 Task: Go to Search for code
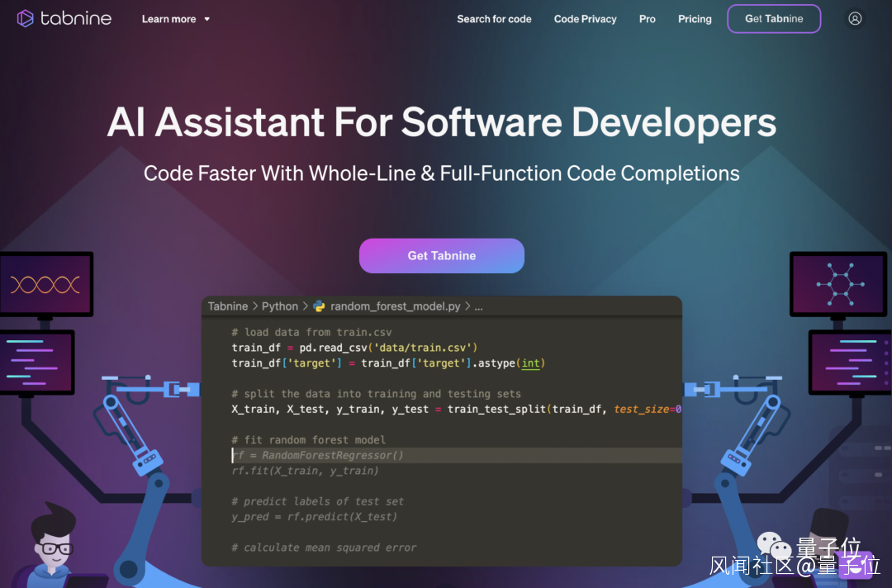click(494, 19)
